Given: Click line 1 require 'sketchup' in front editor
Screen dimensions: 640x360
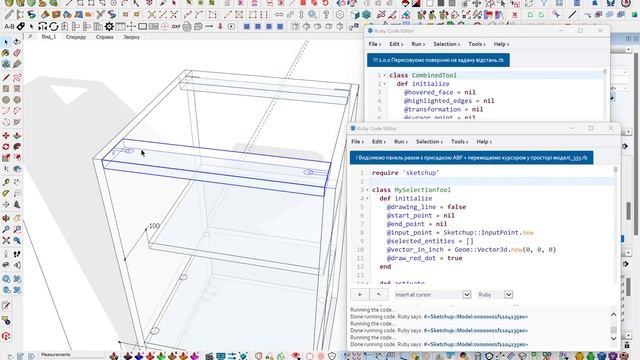Looking at the screenshot, I should coord(406,173).
